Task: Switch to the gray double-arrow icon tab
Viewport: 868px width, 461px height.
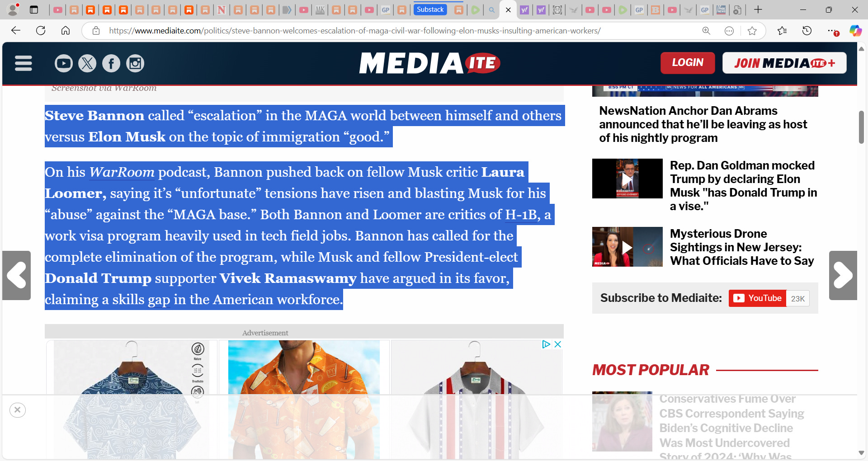Action: point(287,10)
